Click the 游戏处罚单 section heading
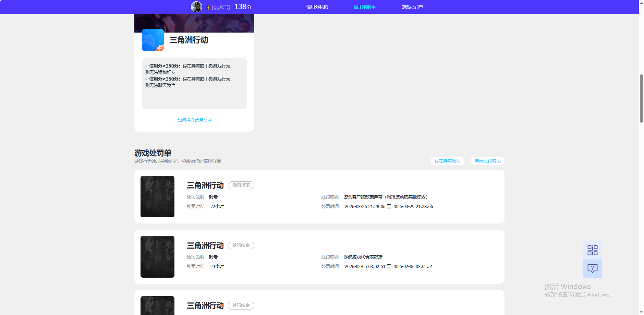Screen dimensions: 644x315 coord(153,153)
